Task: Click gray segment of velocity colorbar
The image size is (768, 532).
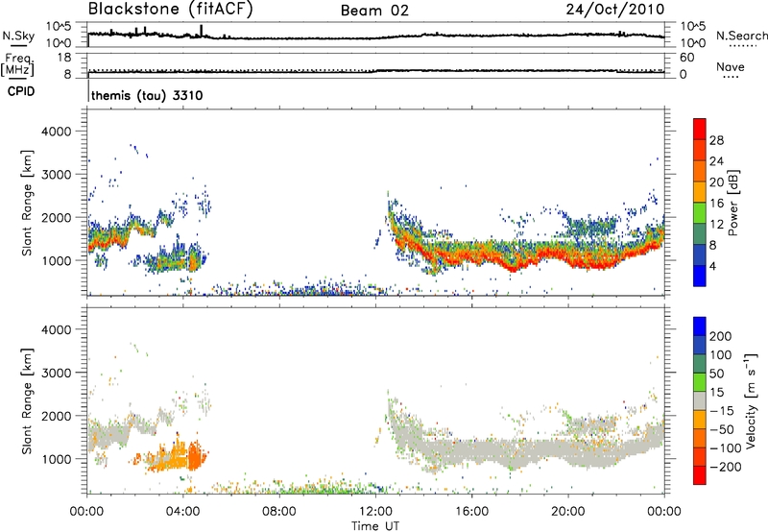Action: coord(700,400)
